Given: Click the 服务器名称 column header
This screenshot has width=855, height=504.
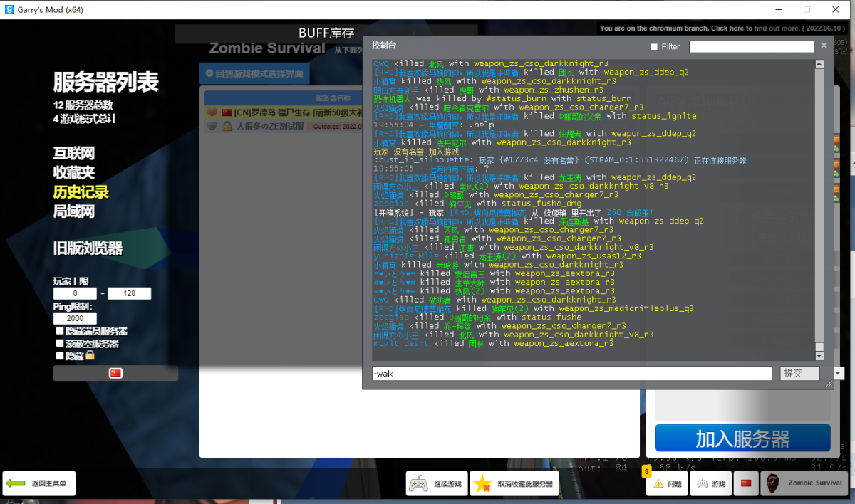Looking at the screenshot, I should coord(333,98).
